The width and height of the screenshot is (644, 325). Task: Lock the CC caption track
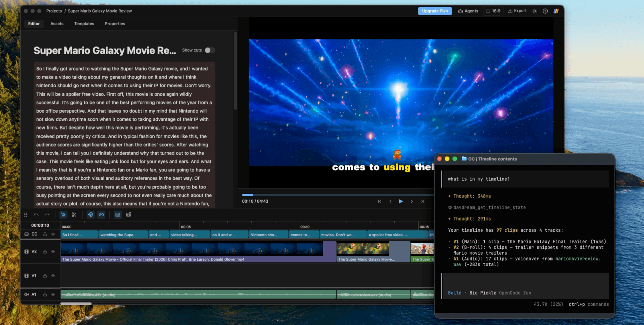[x=45, y=234]
